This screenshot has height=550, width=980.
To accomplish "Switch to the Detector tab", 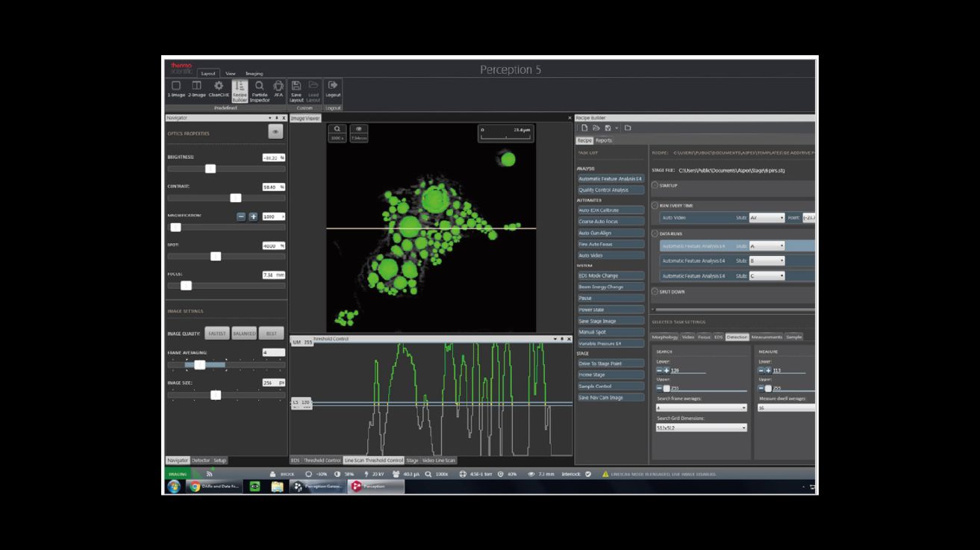I will click(201, 460).
